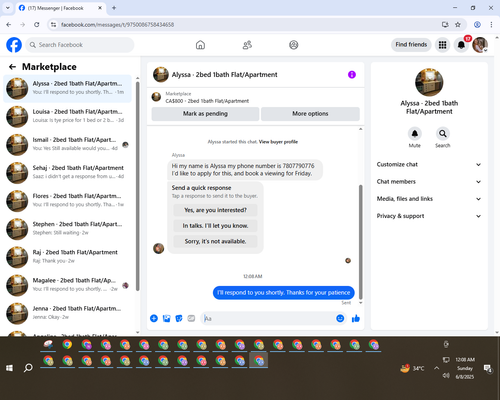
Task: Open emoji picker in message box
Action: coord(340,318)
